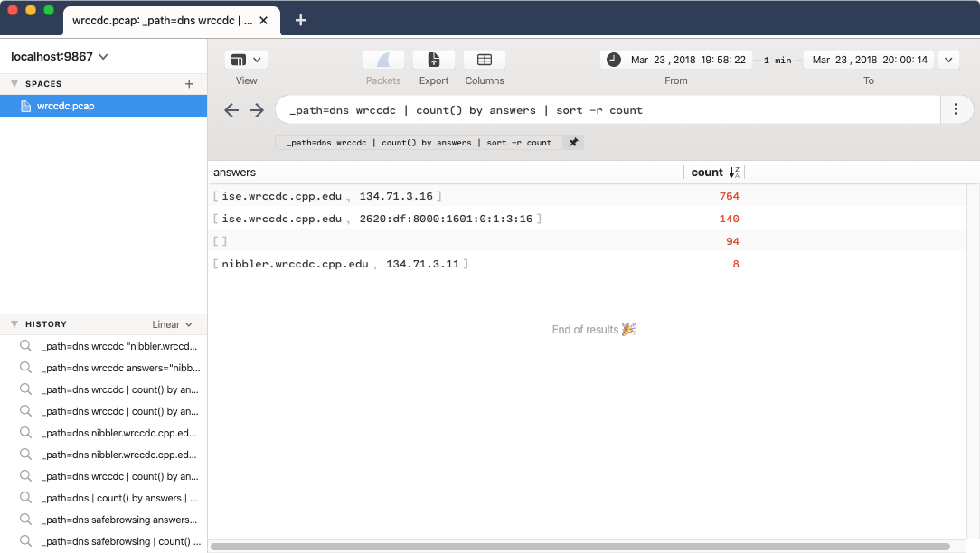The height and width of the screenshot is (553, 980).
Task: Navigate forward with the right arrow
Action: [257, 109]
